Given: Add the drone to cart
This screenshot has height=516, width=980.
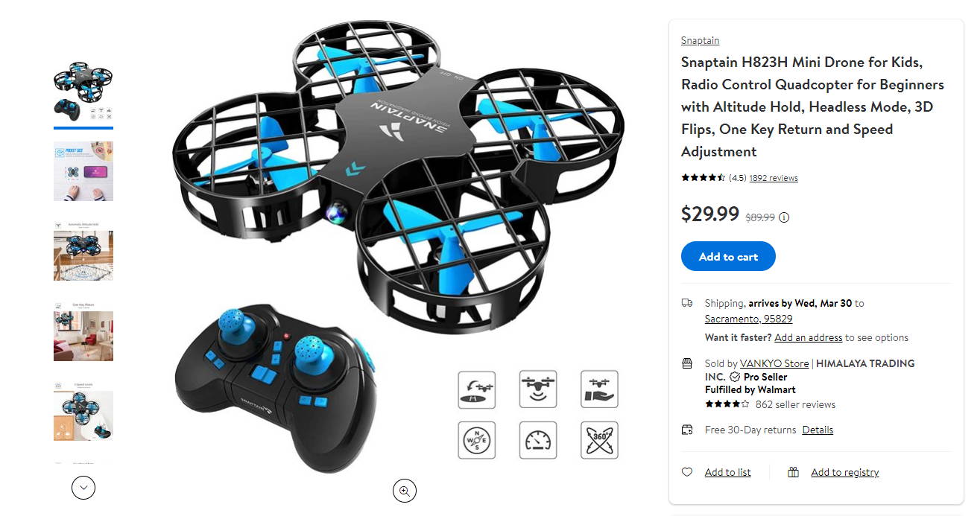Looking at the screenshot, I should 728,256.
